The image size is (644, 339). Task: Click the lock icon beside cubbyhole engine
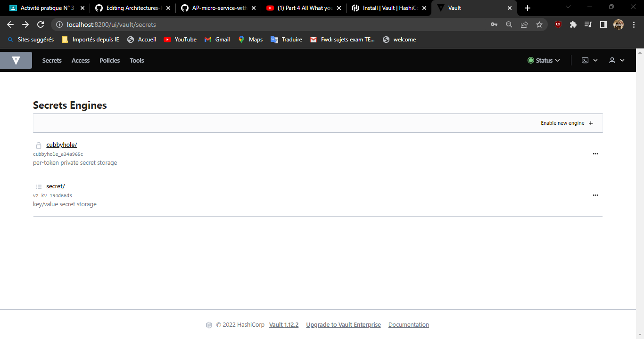(x=38, y=145)
